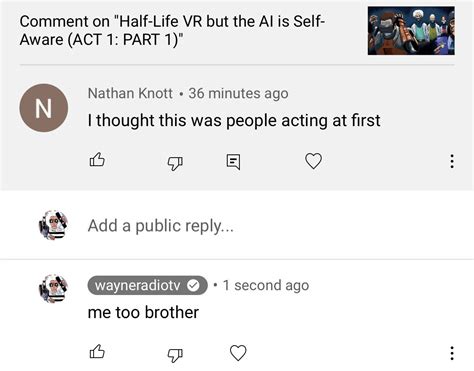Heart the "me too brother" reply
The image size is (474, 371).
(238, 353)
